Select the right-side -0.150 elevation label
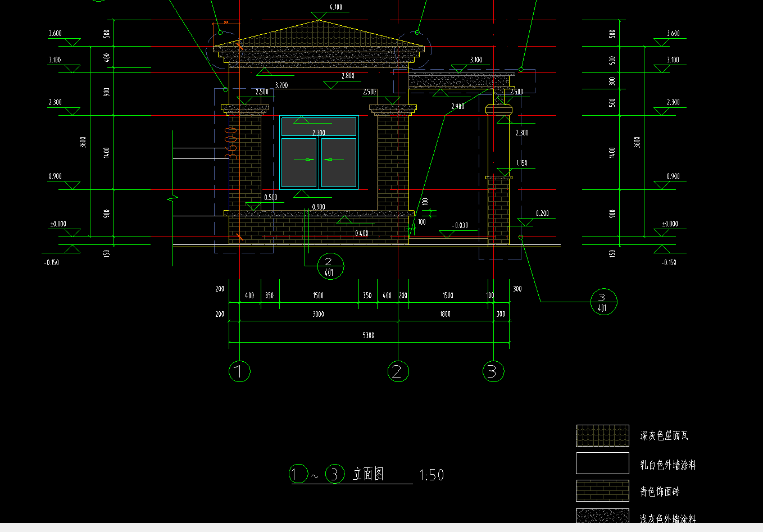 click(x=669, y=262)
